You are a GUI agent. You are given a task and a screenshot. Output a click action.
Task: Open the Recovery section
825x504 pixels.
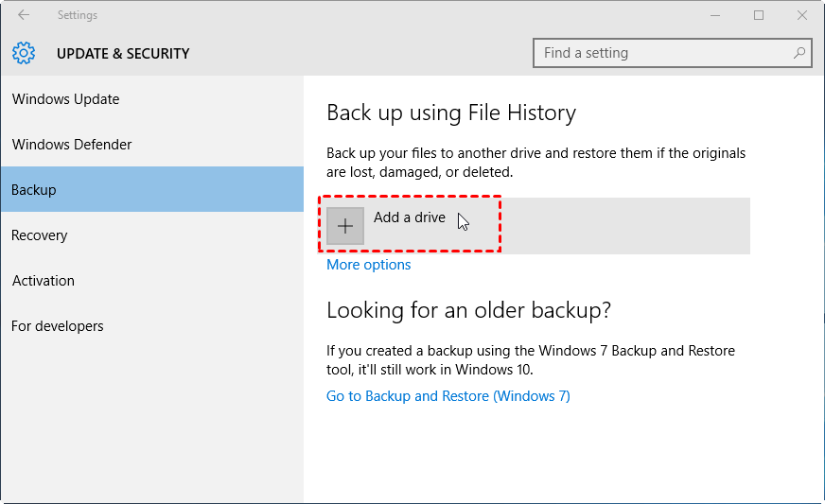click(41, 235)
